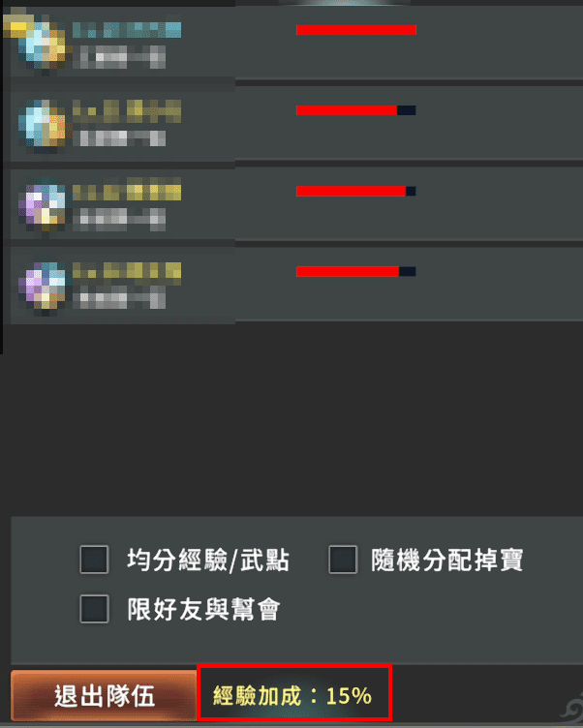The width and height of the screenshot is (583, 728).
Task: Click the third member's health bar
Action: point(356,191)
